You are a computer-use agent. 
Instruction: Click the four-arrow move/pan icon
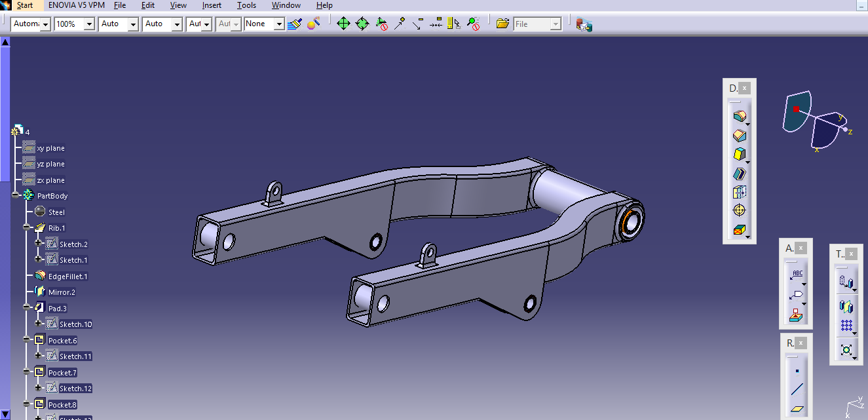(343, 24)
